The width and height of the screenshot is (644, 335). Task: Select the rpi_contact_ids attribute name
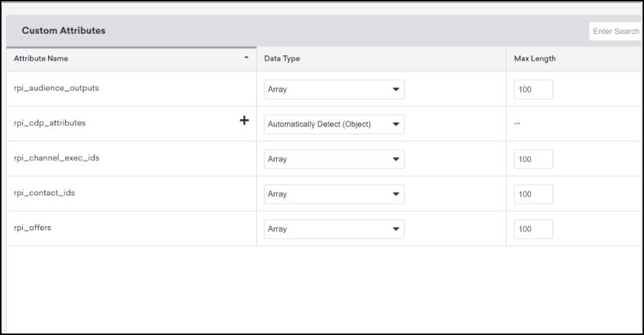[x=44, y=193]
